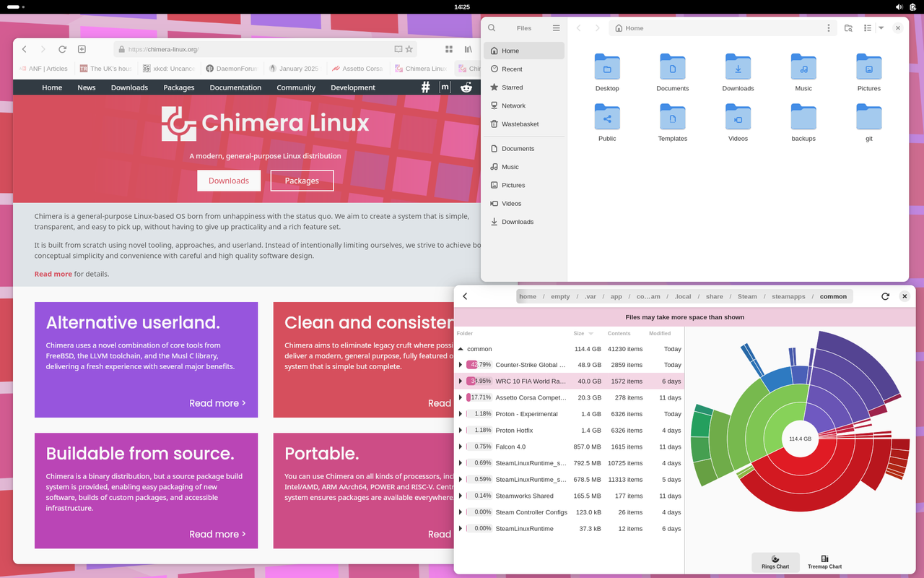Toggle reader mode in address bar
The height and width of the screenshot is (578, 924).
pyautogui.click(x=398, y=49)
